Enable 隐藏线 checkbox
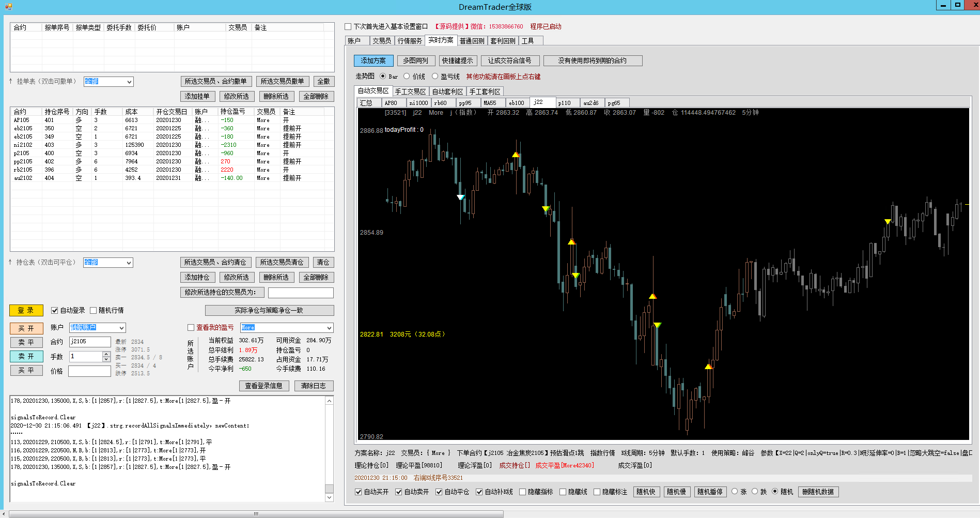Viewport: 980px width, 518px height. 563,492
